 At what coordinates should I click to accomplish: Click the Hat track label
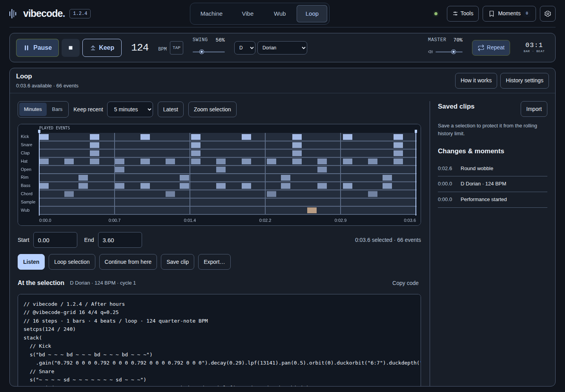pos(24,161)
